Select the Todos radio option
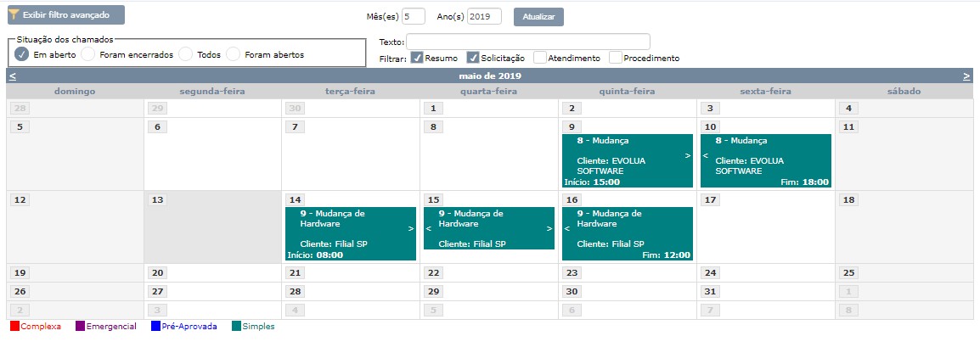The image size is (980, 364). coord(185,54)
